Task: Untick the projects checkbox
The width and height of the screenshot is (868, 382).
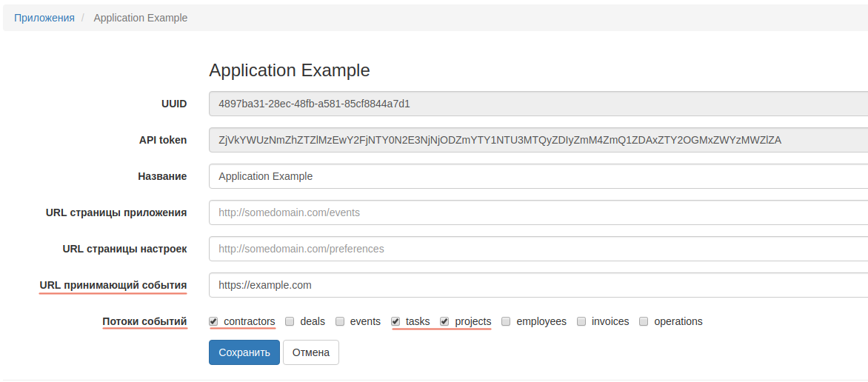Action: pyautogui.click(x=444, y=321)
